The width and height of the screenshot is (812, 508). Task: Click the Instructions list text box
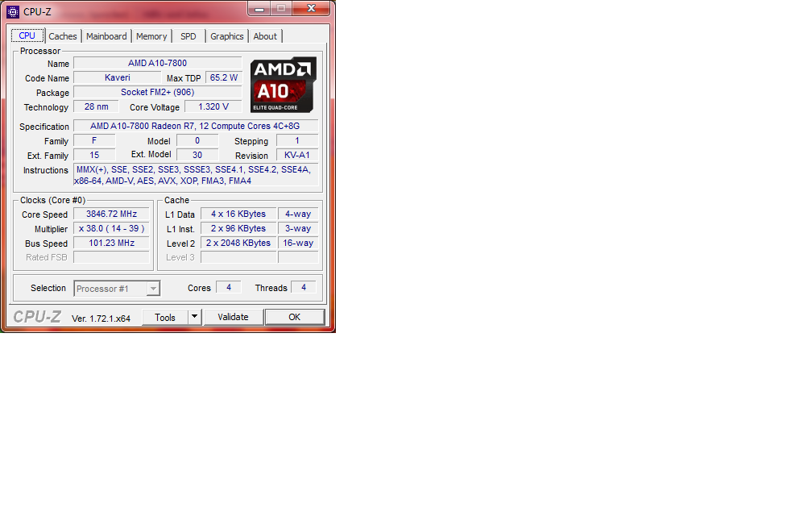tap(195, 175)
